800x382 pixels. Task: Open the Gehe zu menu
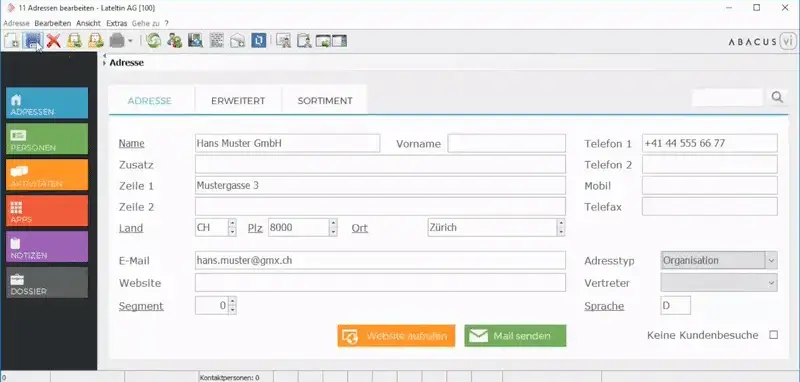point(145,23)
